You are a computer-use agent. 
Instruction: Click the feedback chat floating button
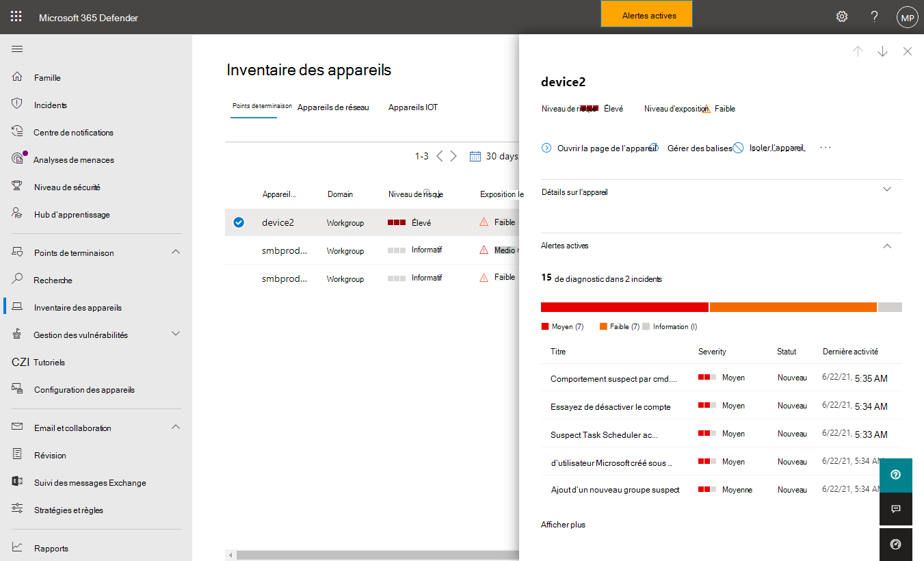coord(896,509)
